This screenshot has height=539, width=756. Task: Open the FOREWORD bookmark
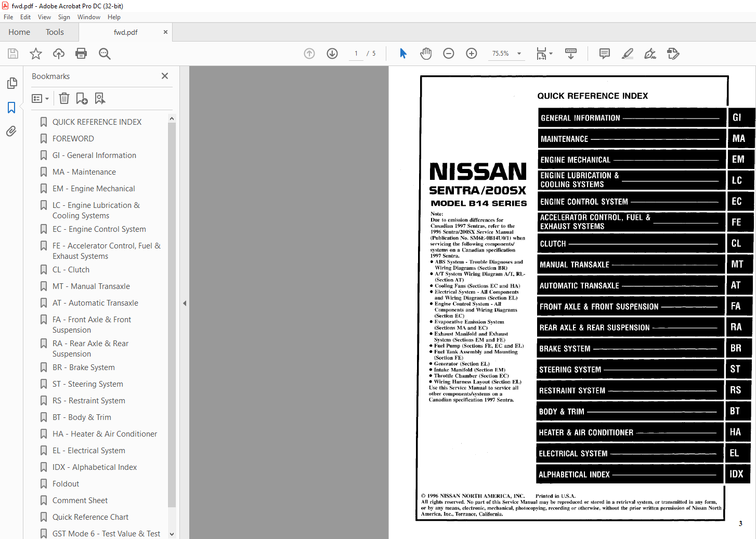(x=73, y=139)
